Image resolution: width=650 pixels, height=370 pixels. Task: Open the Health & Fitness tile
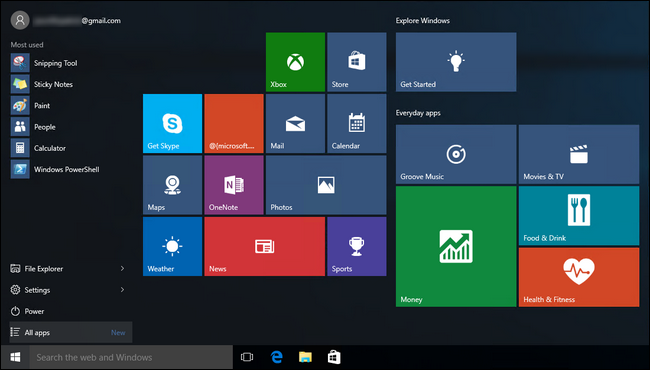click(x=579, y=277)
